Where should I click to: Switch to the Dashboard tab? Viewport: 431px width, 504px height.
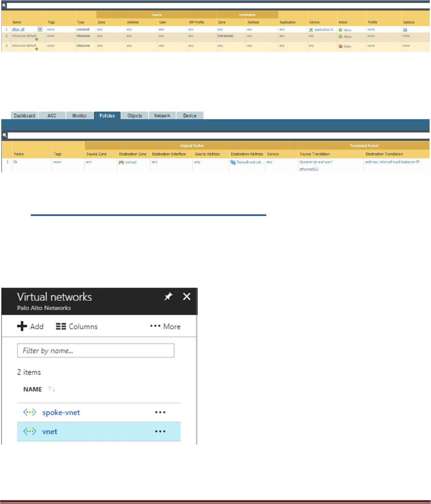24,115
